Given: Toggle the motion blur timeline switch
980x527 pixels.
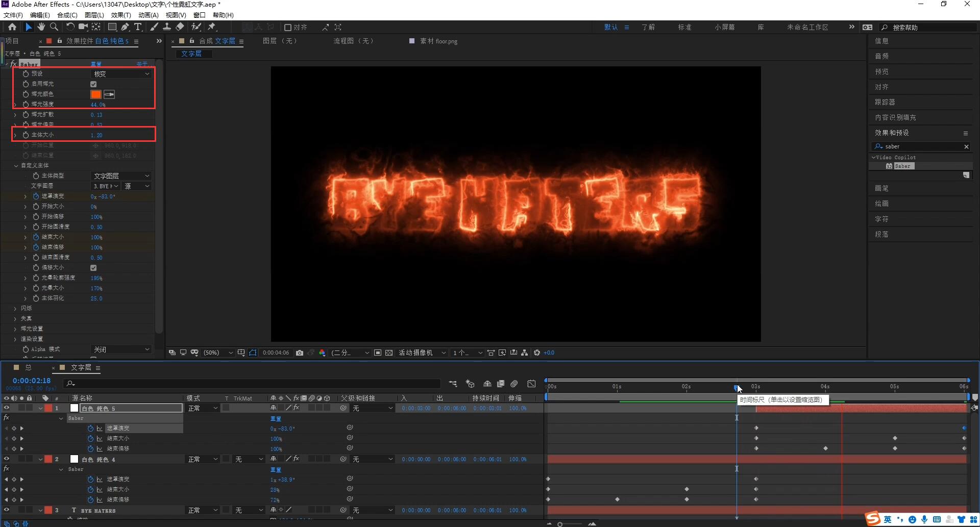Looking at the screenshot, I should pyautogui.click(x=514, y=384).
